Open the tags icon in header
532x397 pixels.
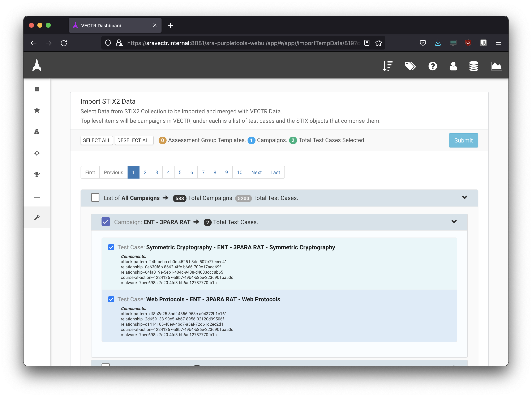click(410, 66)
